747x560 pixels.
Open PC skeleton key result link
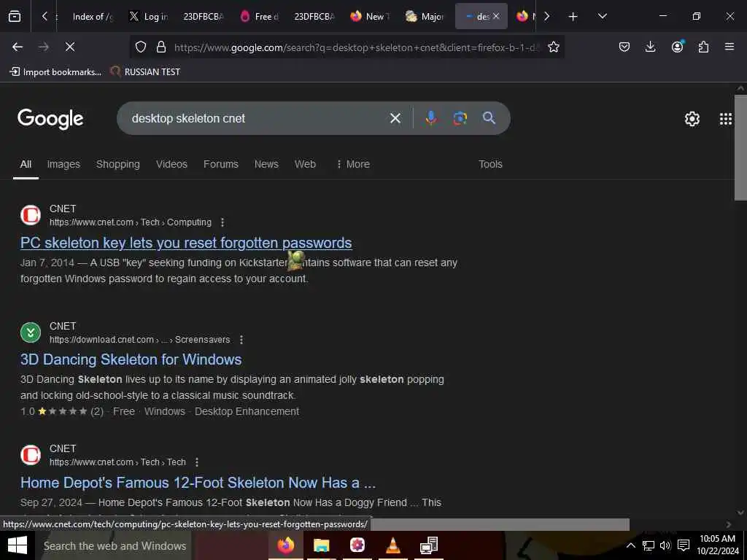[186, 243]
